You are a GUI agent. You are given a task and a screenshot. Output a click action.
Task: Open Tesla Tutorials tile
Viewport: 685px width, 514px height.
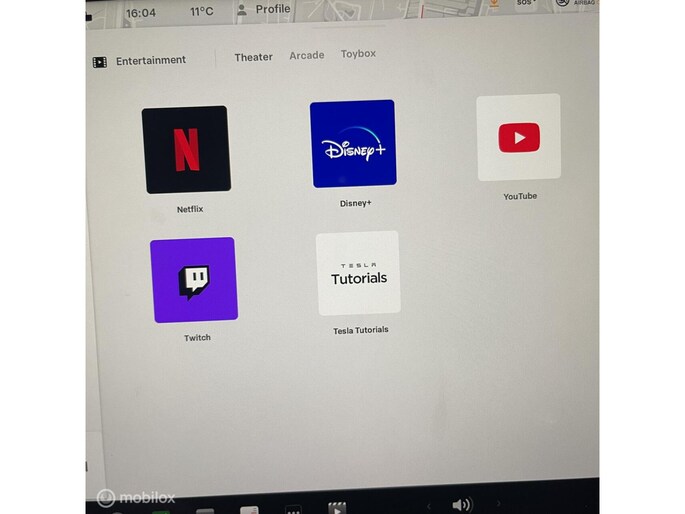tap(358, 273)
